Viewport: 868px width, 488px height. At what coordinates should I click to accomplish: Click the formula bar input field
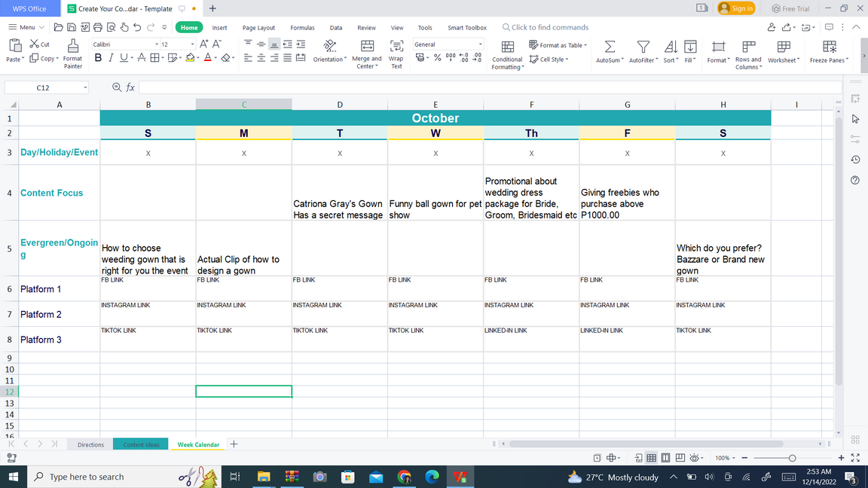pyautogui.click(x=490, y=87)
